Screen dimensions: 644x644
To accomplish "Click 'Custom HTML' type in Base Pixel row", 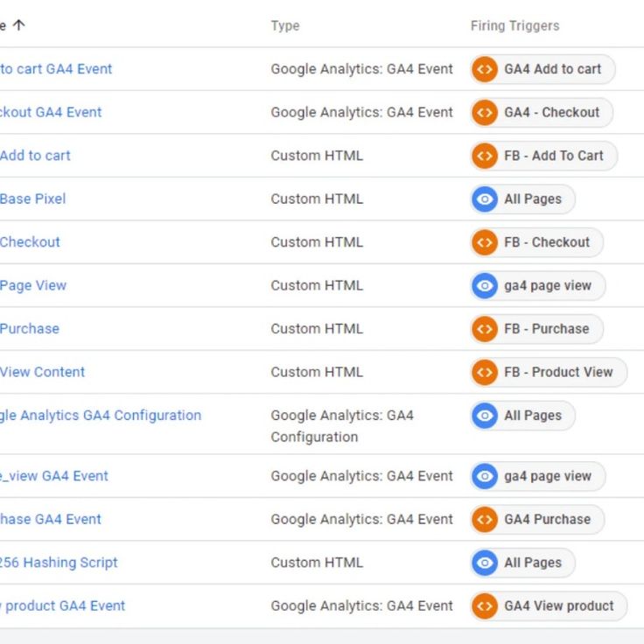I will tap(317, 199).
